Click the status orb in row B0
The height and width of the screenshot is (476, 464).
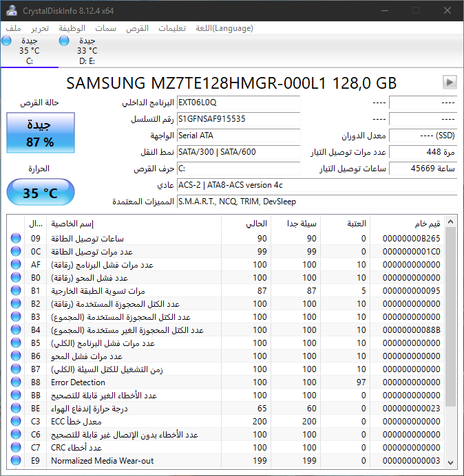tap(16, 277)
